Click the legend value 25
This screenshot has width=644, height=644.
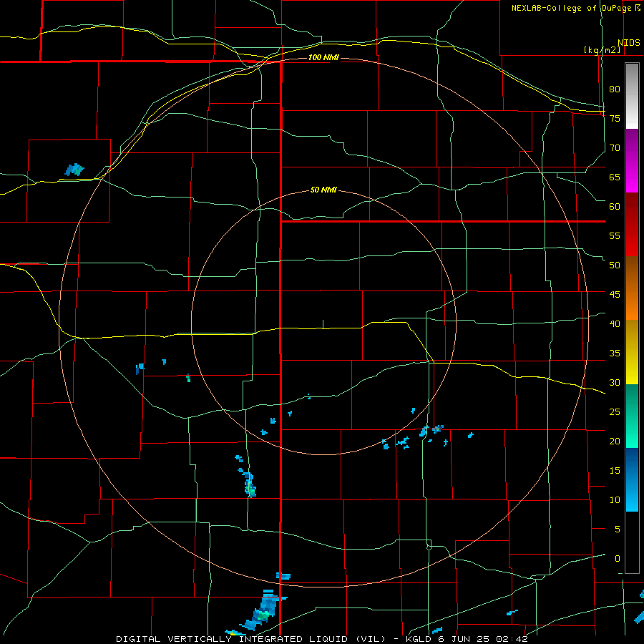615,412
